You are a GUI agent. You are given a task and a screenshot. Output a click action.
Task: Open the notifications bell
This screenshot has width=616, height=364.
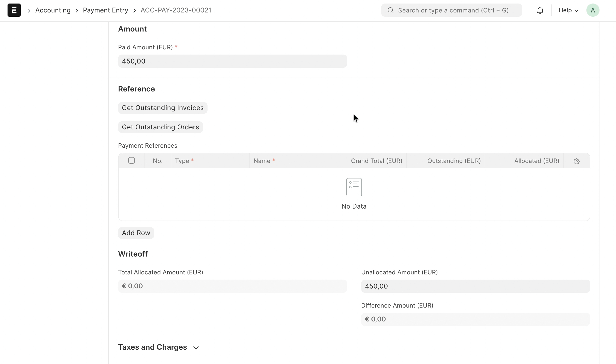click(540, 10)
